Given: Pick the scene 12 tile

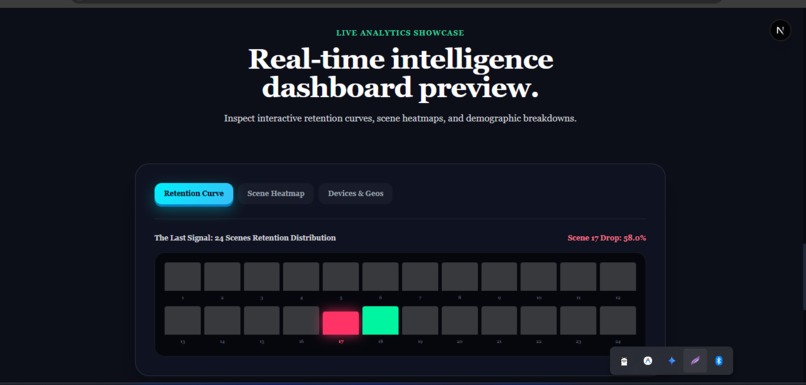Looking at the screenshot, I should [618, 277].
